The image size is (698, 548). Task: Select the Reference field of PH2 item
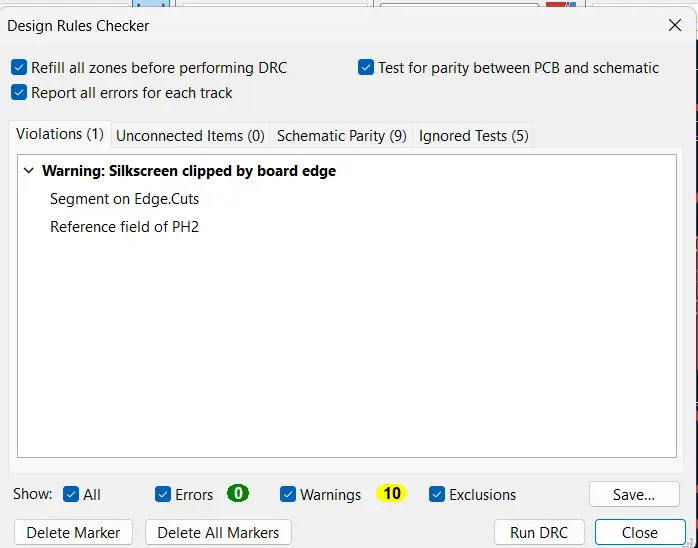124,227
